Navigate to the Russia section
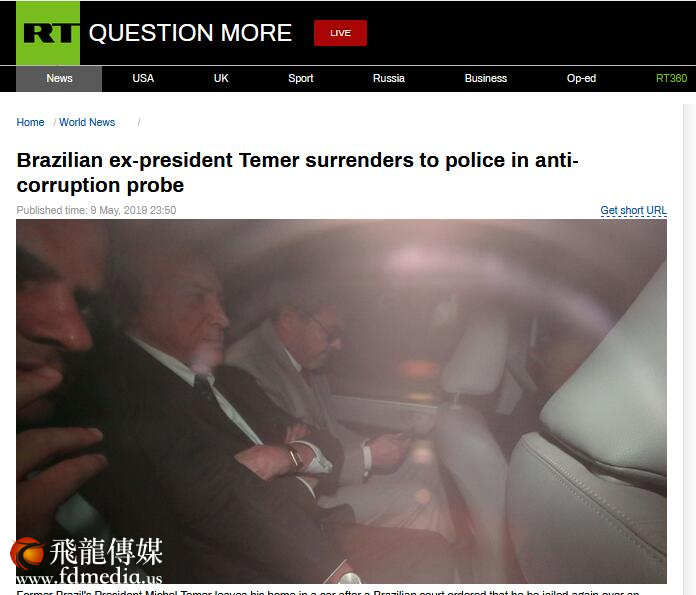 pyautogui.click(x=388, y=79)
